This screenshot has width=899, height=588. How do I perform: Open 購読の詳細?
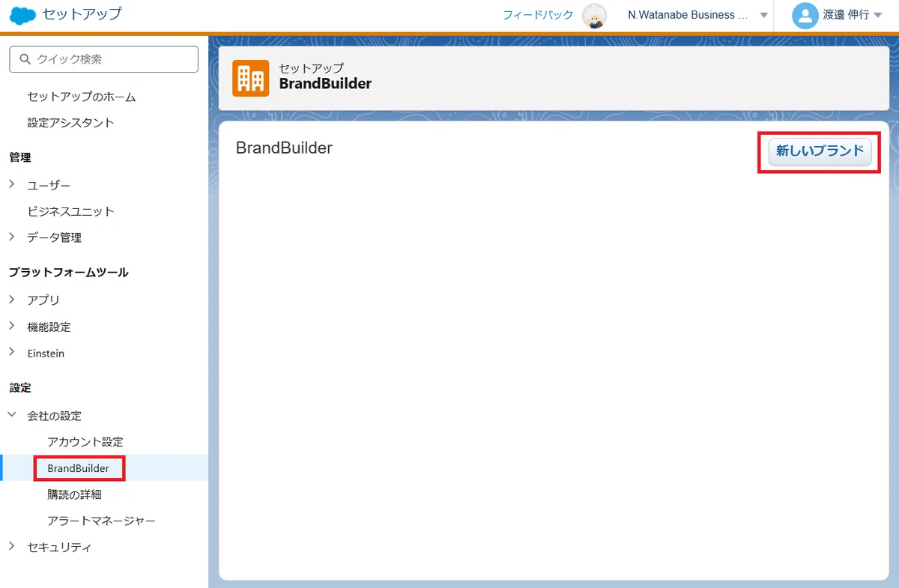point(74,494)
